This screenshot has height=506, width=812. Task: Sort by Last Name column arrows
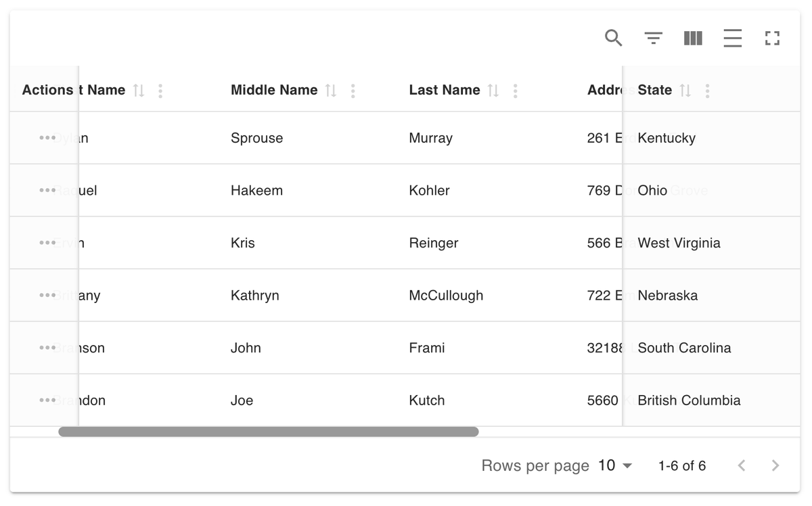pos(493,91)
